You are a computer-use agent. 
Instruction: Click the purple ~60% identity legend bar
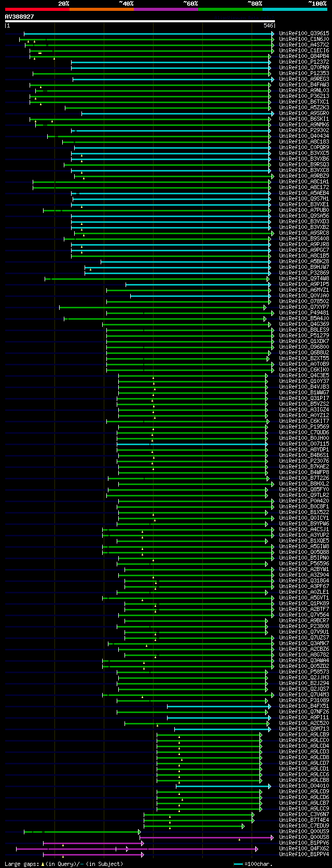(x=165, y=9)
